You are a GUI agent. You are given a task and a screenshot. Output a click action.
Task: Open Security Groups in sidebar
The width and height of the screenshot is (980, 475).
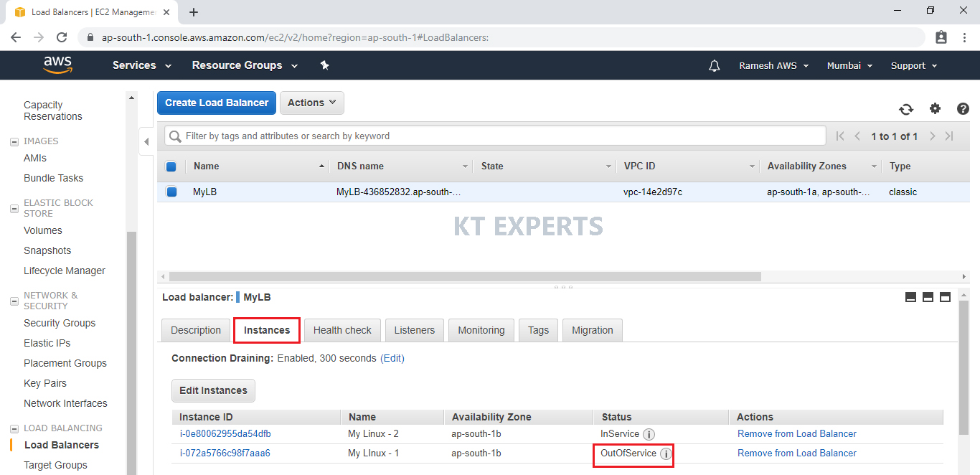[60, 324]
